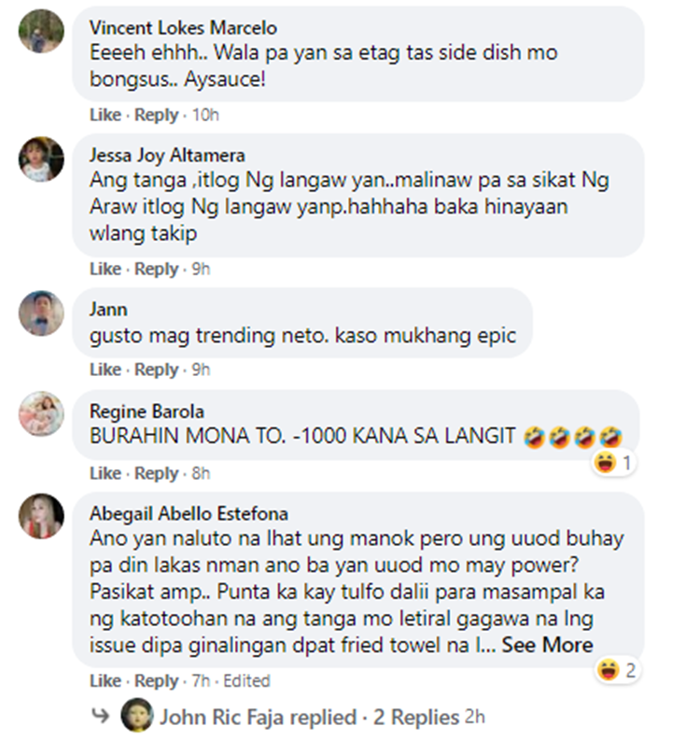Open Regine Barola's profile name link

[147, 411]
